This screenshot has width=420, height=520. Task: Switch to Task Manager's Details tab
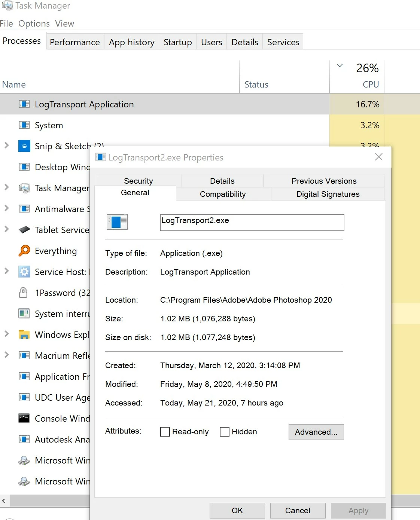[245, 42]
